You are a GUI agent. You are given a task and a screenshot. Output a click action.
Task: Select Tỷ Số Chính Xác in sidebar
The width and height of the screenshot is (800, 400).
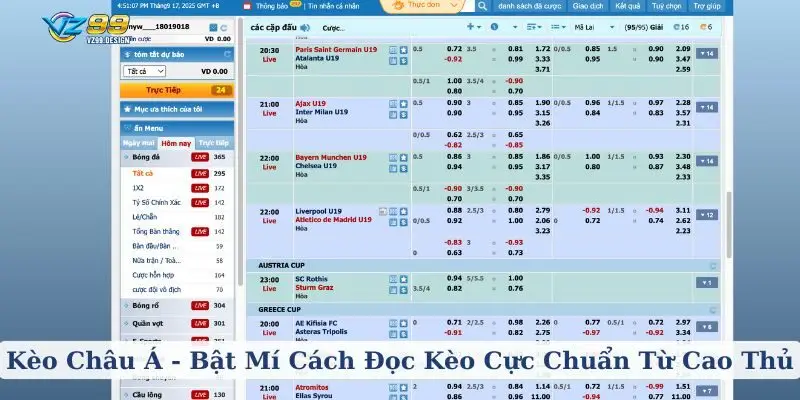click(157, 203)
